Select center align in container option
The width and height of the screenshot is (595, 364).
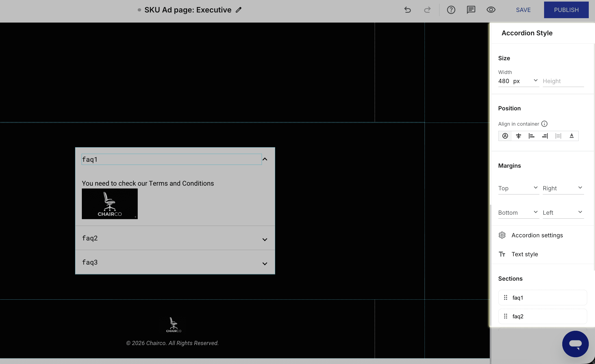pyautogui.click(x=518, y=136)
